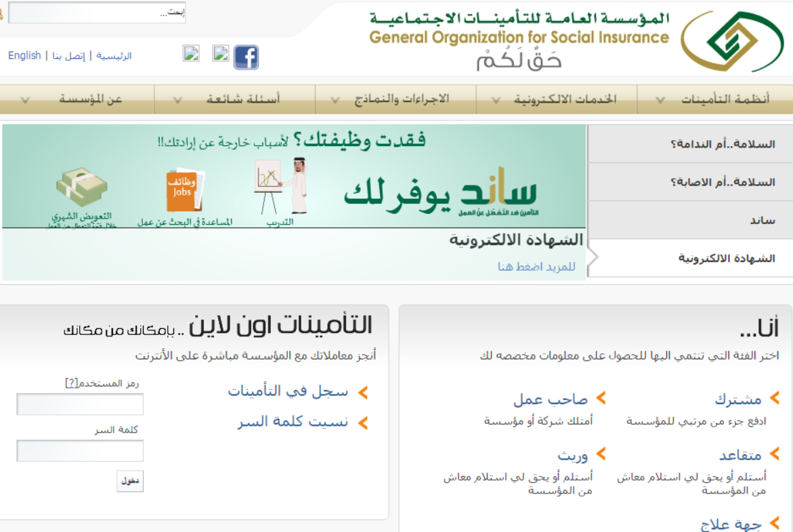Click the orange arrow beside نسيت كلمة السر

(x=362, y=423)
